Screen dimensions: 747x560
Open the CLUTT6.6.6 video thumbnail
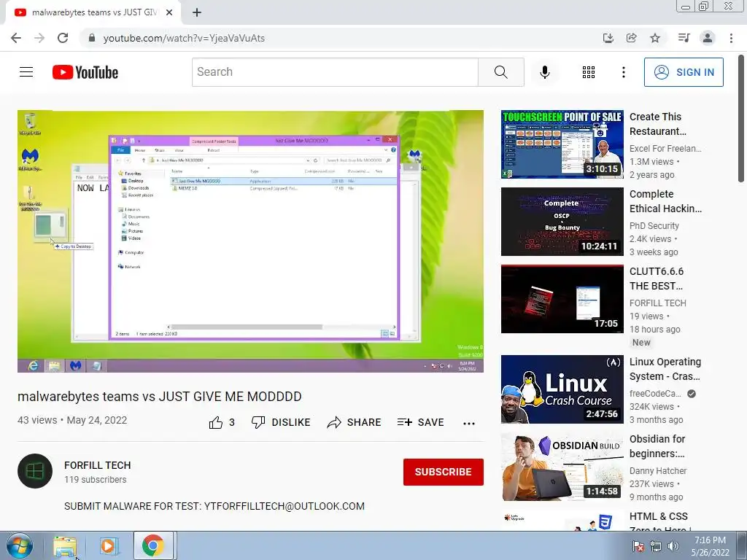[x=562, y=299]
